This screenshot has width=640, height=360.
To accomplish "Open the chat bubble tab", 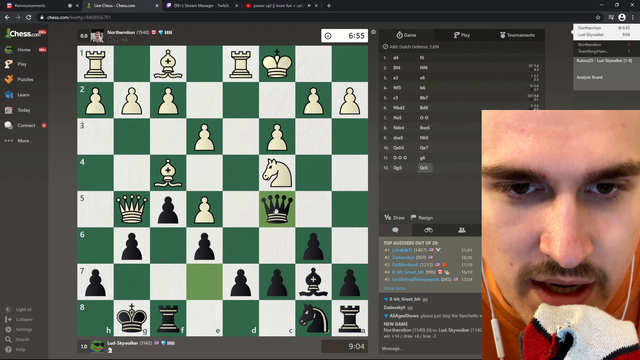I will 395,230.
